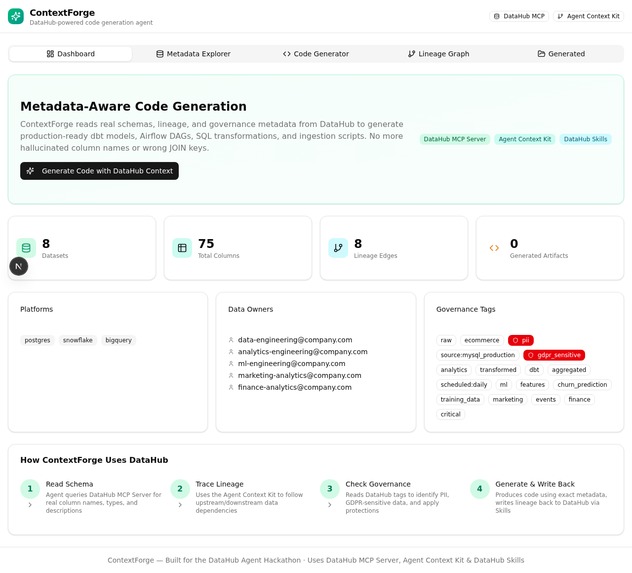Click user icon beside ml-engineering@company.com
The image size is (632, 573).
231,363
